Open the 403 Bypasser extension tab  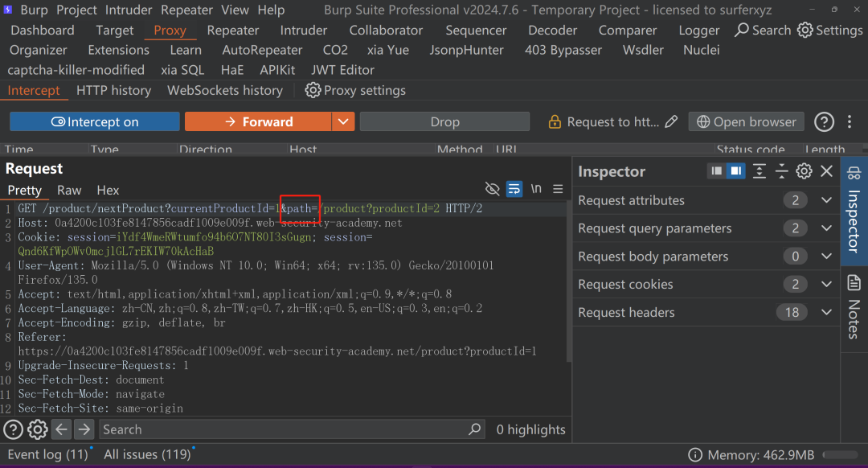coord(563,50)
